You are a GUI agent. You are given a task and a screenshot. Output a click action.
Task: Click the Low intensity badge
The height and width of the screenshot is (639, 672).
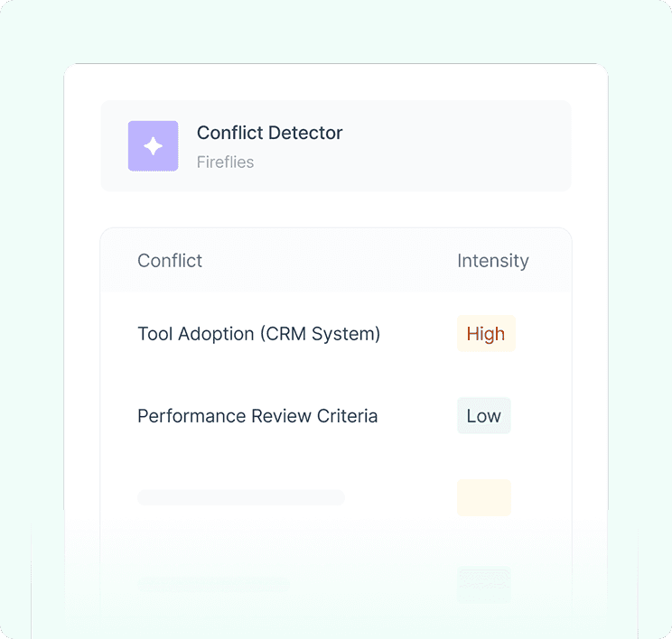pyautogui.click(x=484, y=416)
